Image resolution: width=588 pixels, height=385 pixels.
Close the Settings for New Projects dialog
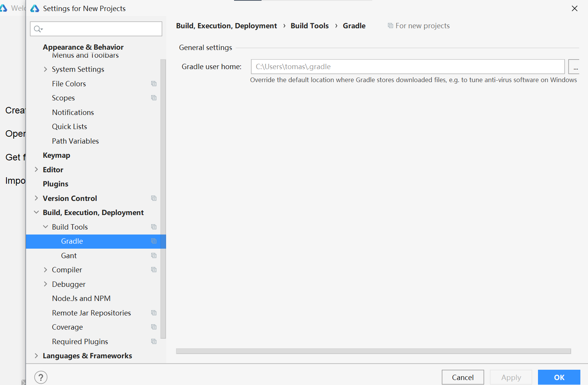click(574, 8)
